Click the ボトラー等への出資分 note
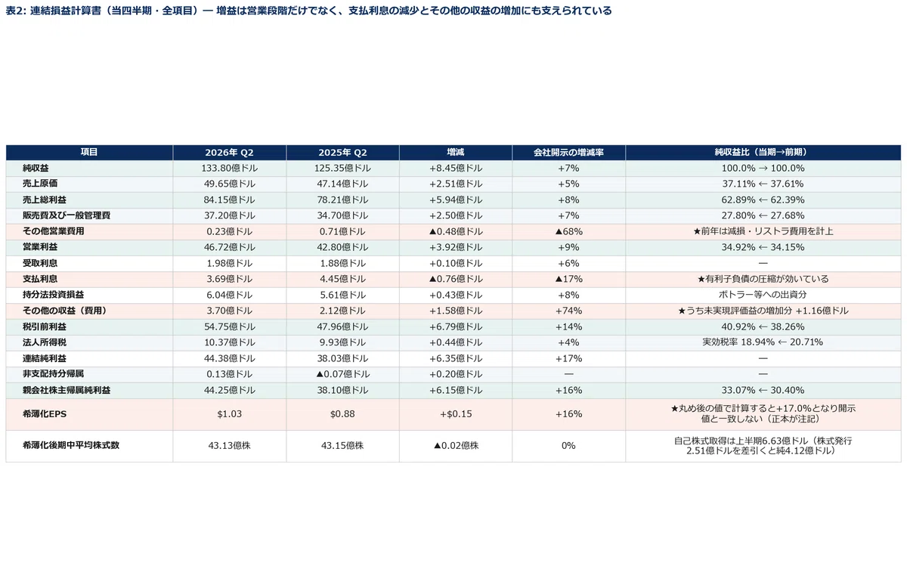Image resolution: width=907 pixels, height=588 pixels. coord(763,295)
